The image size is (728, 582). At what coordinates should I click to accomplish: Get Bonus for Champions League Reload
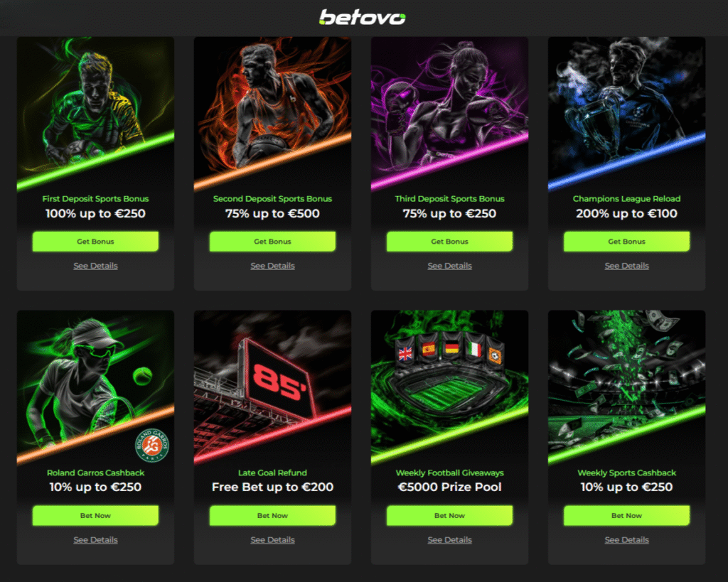coord(627,242)
